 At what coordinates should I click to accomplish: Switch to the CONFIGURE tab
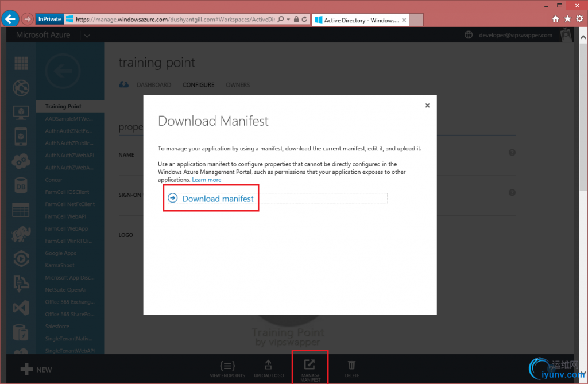click(x=198, y=85)
